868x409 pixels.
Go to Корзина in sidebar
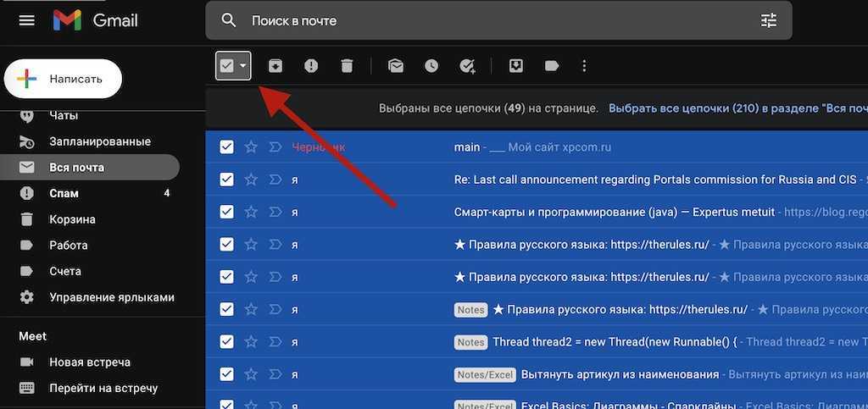(x=72, y=219)
